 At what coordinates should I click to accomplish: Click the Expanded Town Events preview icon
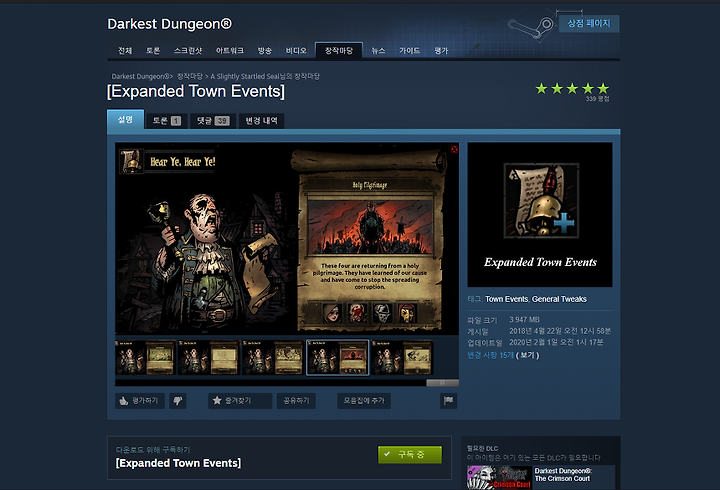tap(540, 214)
